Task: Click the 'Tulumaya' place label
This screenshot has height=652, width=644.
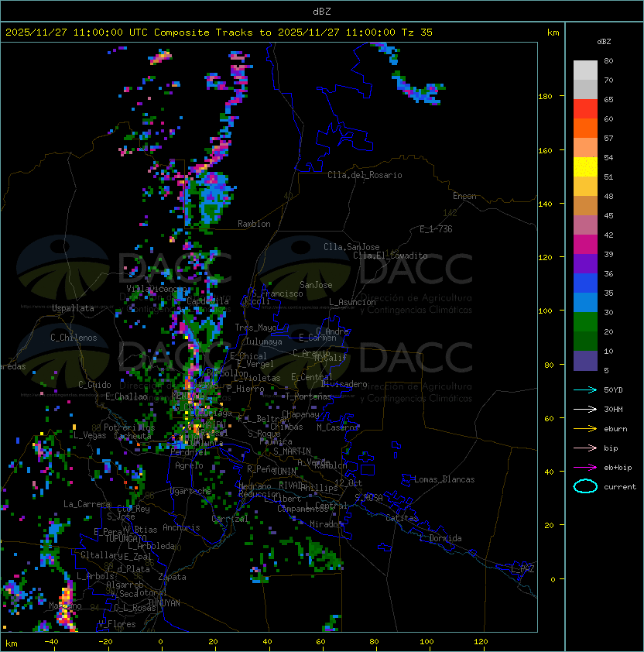Action: point(264,341)
